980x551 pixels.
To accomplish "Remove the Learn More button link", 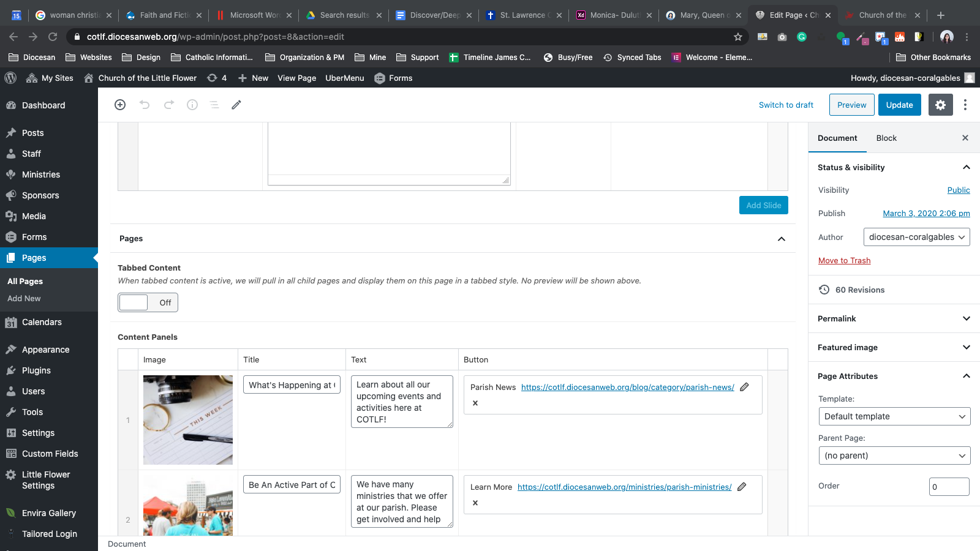I will tap(475, 503).
